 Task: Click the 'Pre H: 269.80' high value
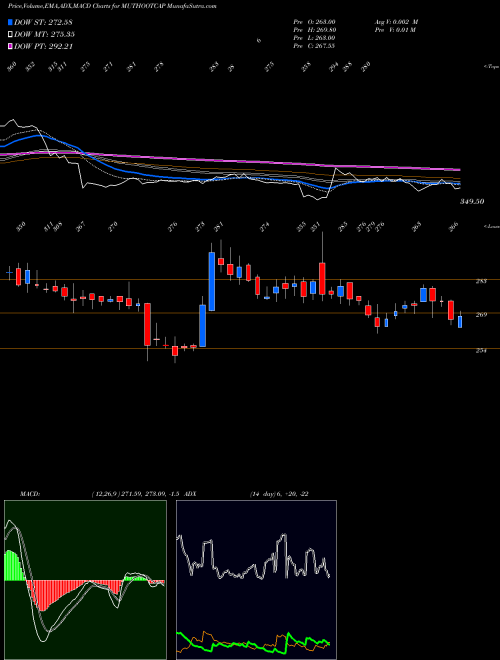click(314, 30)
